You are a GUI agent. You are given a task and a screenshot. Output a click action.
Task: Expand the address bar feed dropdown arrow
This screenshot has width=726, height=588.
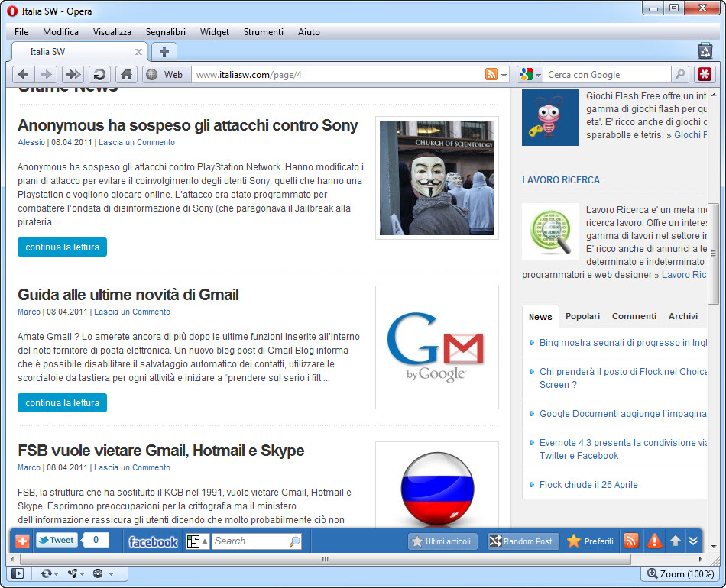tap(504, 75)
